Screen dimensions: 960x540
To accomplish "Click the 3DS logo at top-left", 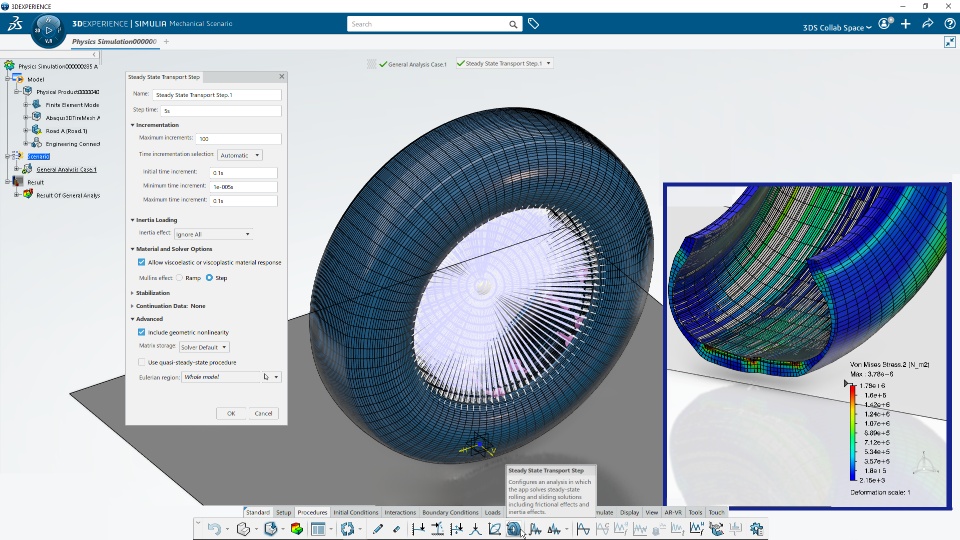I will pyautogui.click(x=15, y=24).
